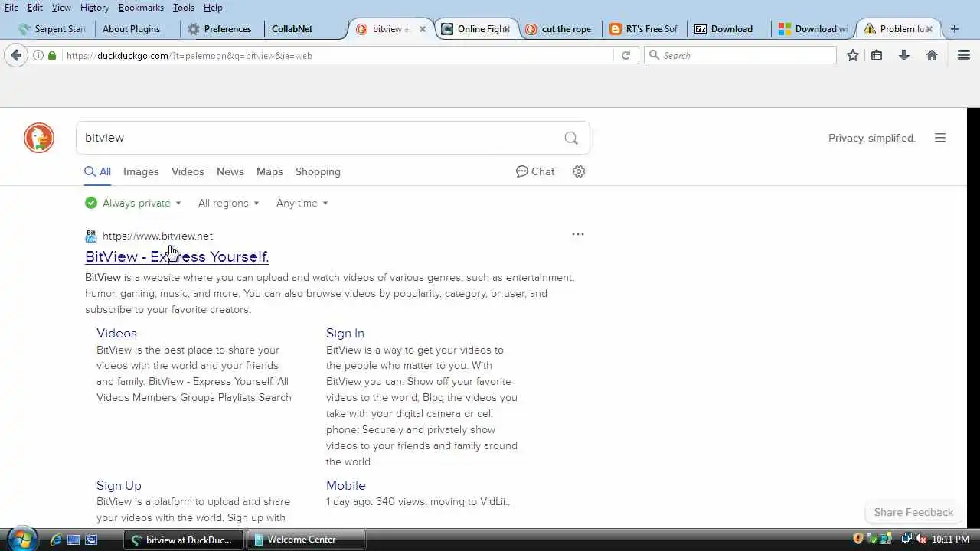The image size is (980, 551).
Task: Open three-dot options for bitview.net result
Action: (578, 234)
